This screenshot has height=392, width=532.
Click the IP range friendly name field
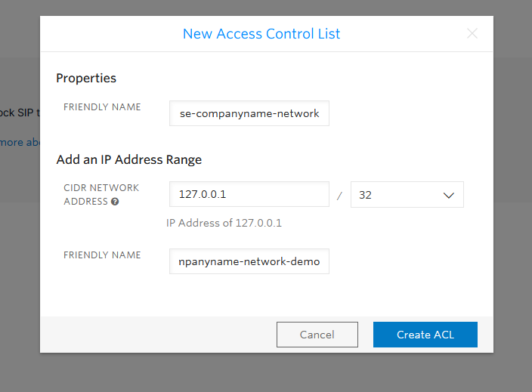(x=249, y=261)
